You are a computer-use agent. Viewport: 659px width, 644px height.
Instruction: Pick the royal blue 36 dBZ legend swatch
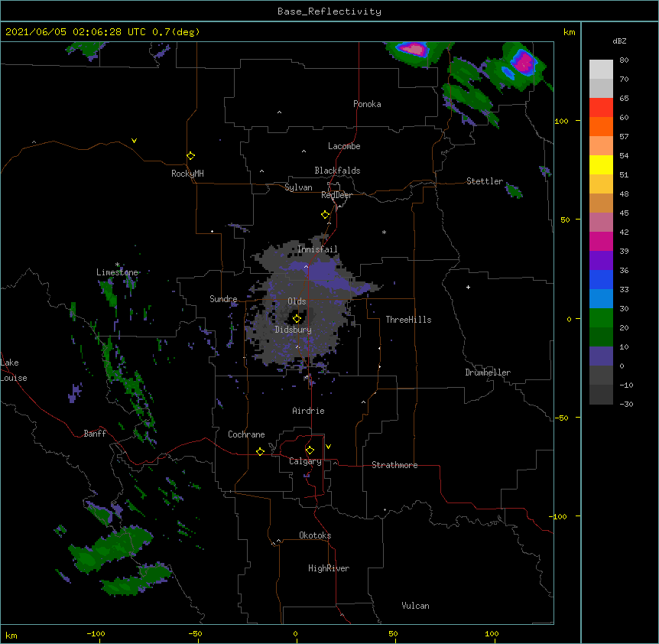(x=601, y=279)
